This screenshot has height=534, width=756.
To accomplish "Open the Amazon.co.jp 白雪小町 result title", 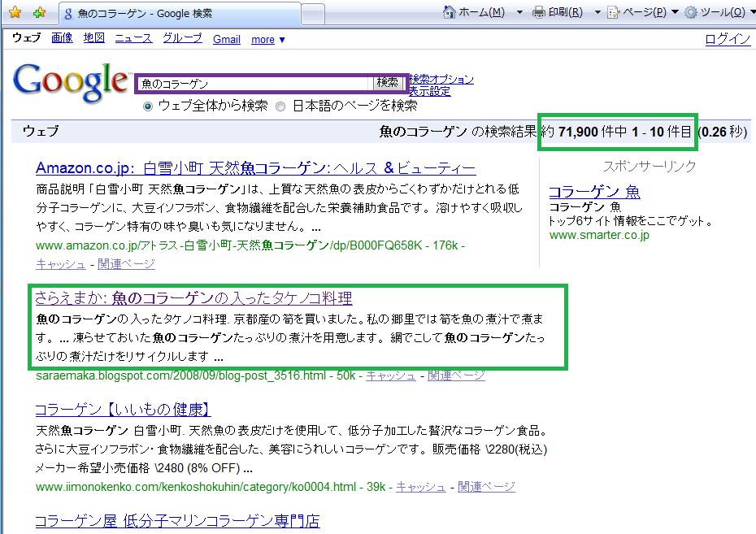I will tap(255, 167).
